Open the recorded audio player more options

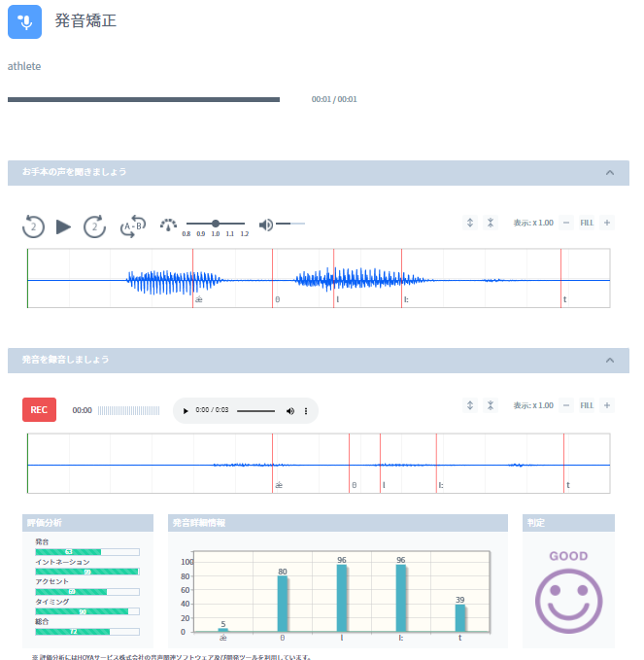[306, 411]
